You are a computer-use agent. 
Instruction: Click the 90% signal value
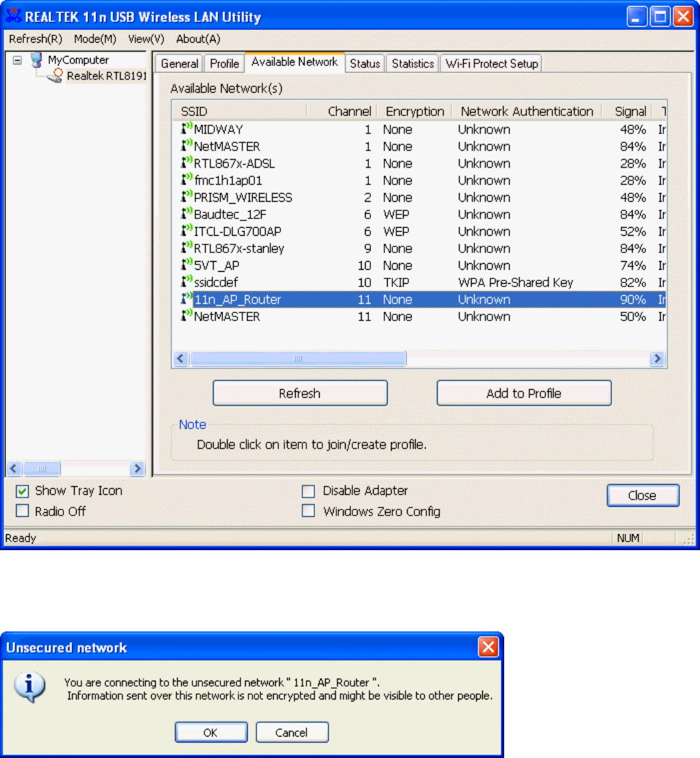tap(633, 299)
